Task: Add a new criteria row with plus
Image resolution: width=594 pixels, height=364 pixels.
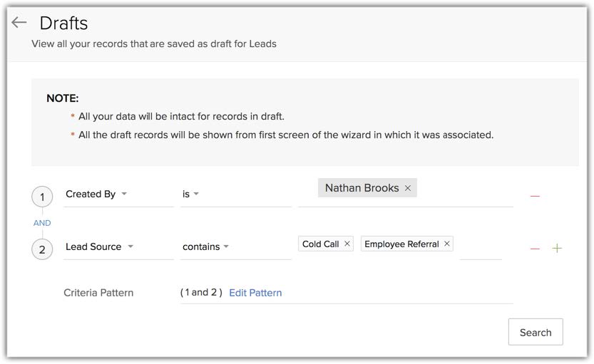Action: point(557,248)
